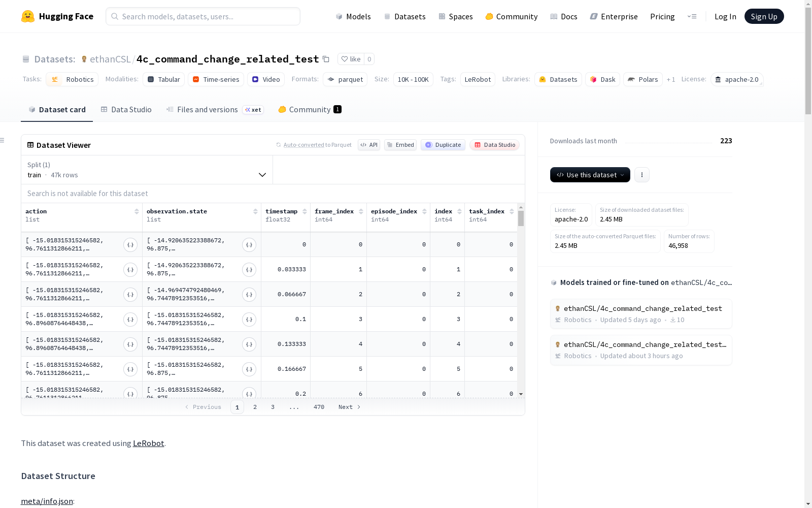The width and height of the screenshot is (812, 508).
Task: Click Log In
Action: pos(725,17)
